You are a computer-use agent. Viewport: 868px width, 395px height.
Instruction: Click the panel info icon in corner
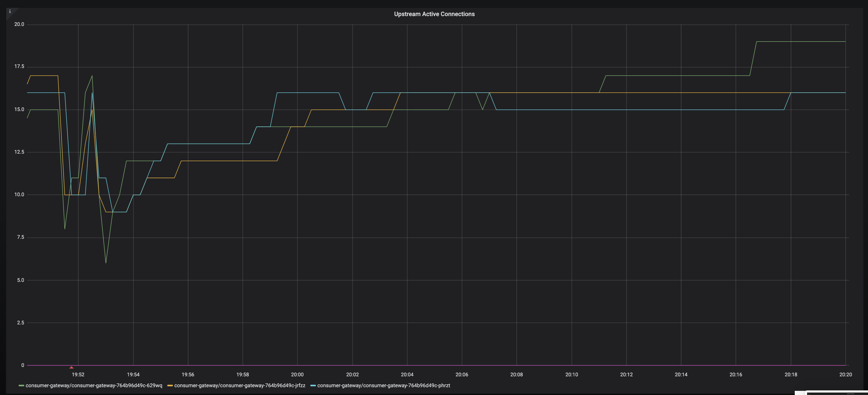(10, 11)
